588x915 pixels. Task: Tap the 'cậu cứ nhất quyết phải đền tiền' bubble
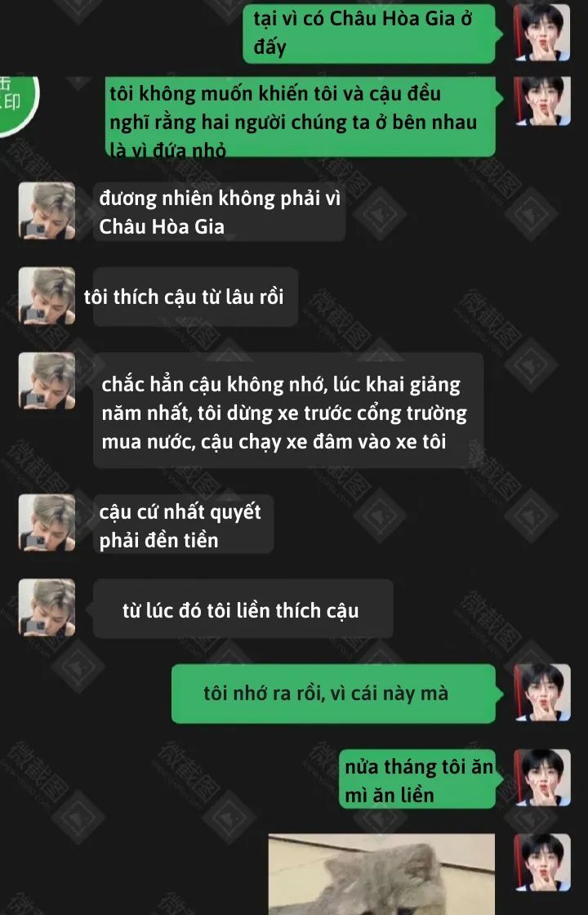(x=183, y=524)
